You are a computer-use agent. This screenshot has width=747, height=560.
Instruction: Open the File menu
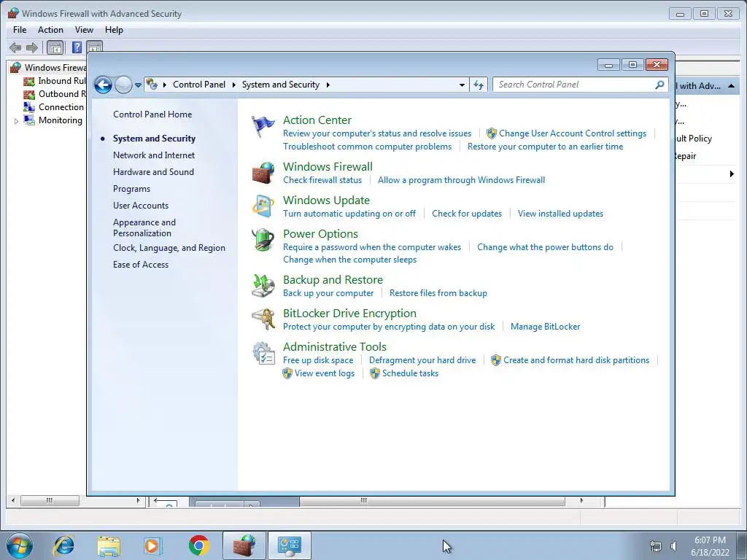click(x=20, y=29)
